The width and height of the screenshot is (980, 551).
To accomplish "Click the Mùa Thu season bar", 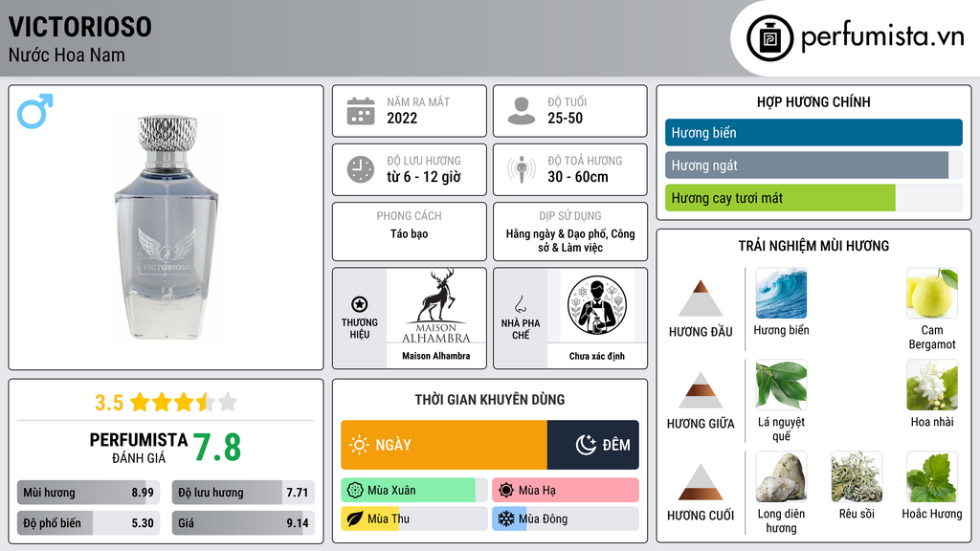I will click(414, 518).
